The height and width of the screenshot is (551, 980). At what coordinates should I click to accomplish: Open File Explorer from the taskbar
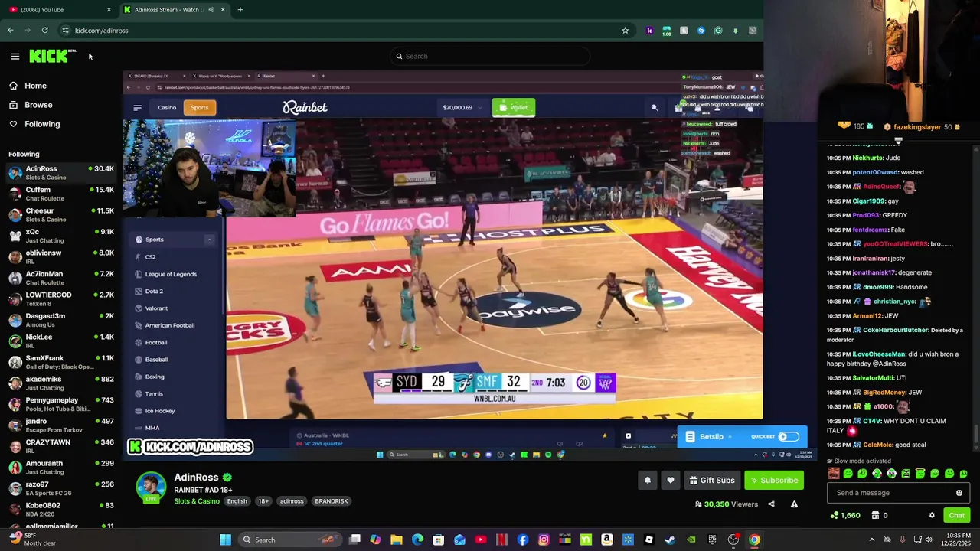[x=396, y=540]
